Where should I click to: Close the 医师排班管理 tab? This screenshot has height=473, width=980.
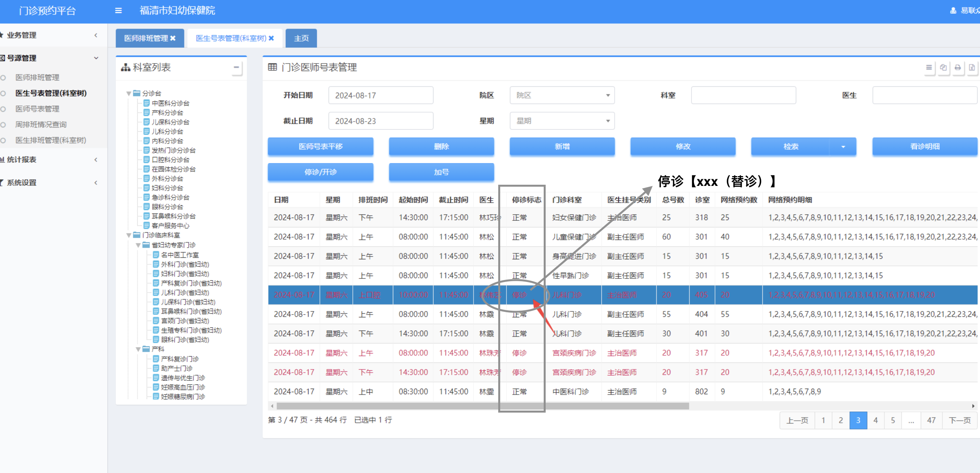173,38
